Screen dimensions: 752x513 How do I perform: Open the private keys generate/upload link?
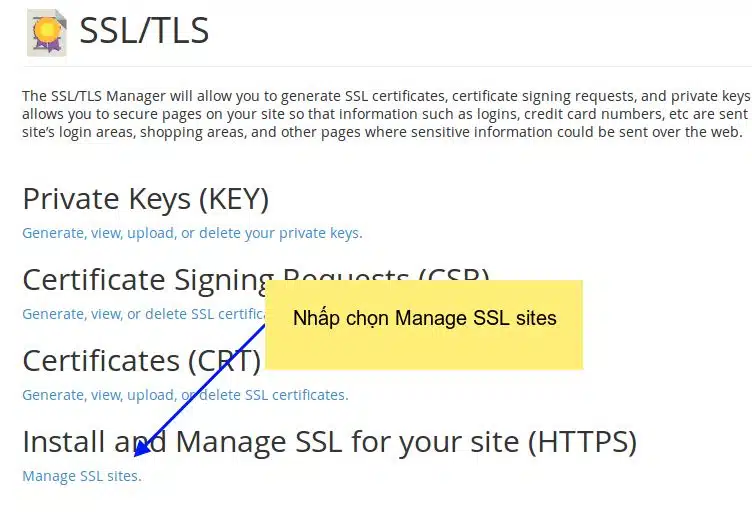pyautogui.click(x=192, y=233)
